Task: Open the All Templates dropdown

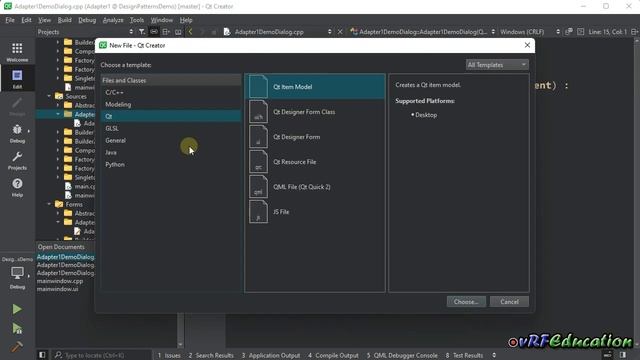Action: (x=497, y=65)
